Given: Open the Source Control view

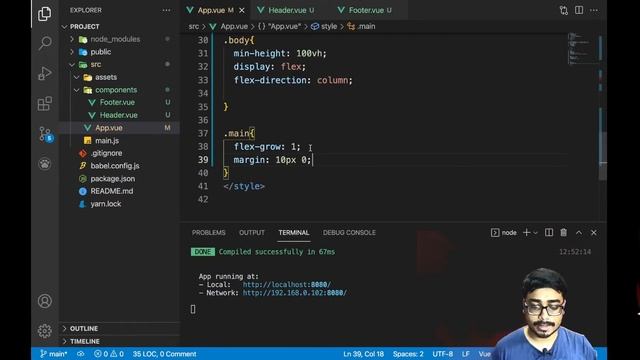Looking at the screenshot, I should [45, 134].
